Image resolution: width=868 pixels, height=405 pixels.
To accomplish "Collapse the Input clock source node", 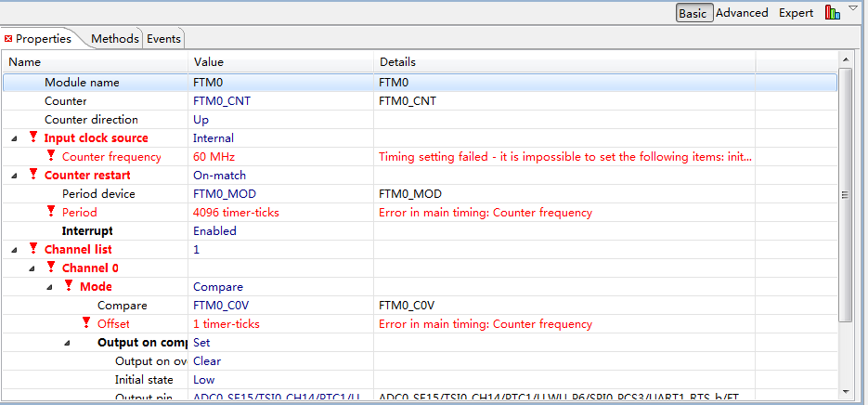I will (x=14, y=138).
